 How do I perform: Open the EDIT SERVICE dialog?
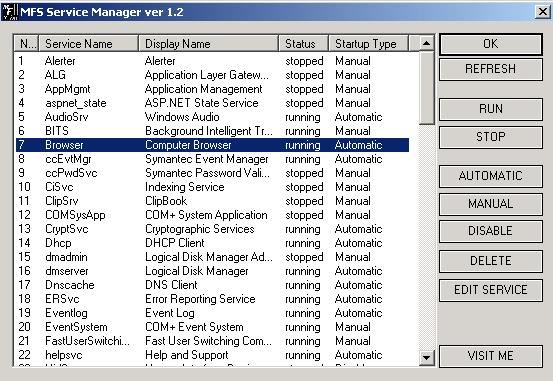click(491, 290)
